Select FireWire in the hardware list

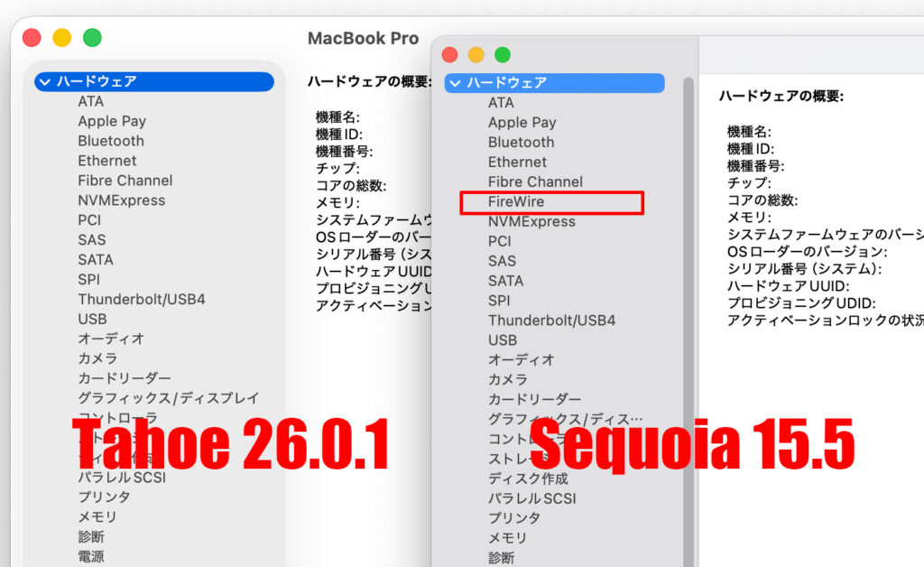[x=516, y=201]
